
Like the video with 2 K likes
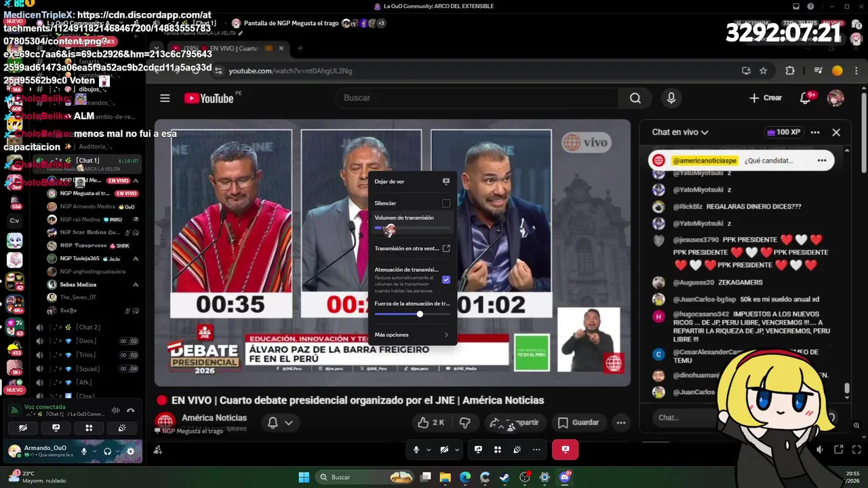click(x=431, y=422)
